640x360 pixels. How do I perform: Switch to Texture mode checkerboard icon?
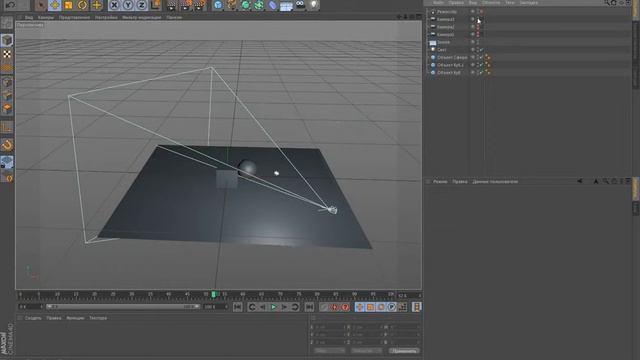tap(7, 54)
